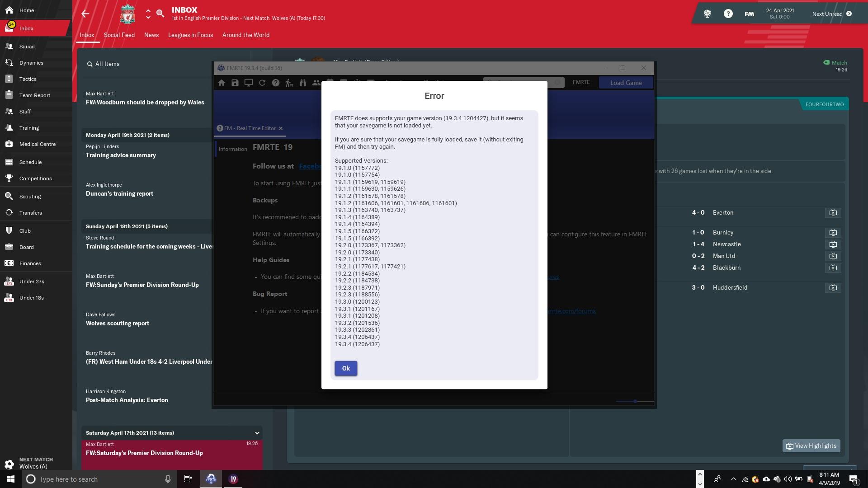Click the FMRTE binoculars toolbar icon
This screenshot has height=488, width=868.
coord(303,83)
